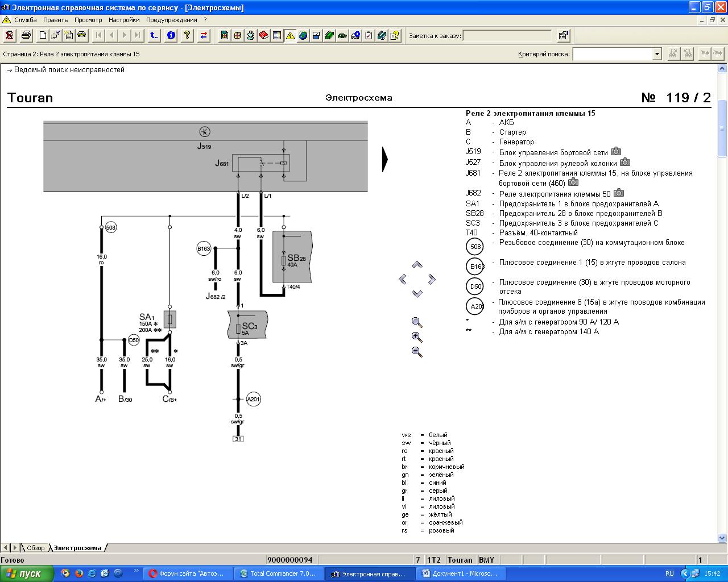The width and height of the screenshot is (728, 582).
Task: Click the yellow question mark help icon
Action: pyautogui.click(x=187, y=35)
